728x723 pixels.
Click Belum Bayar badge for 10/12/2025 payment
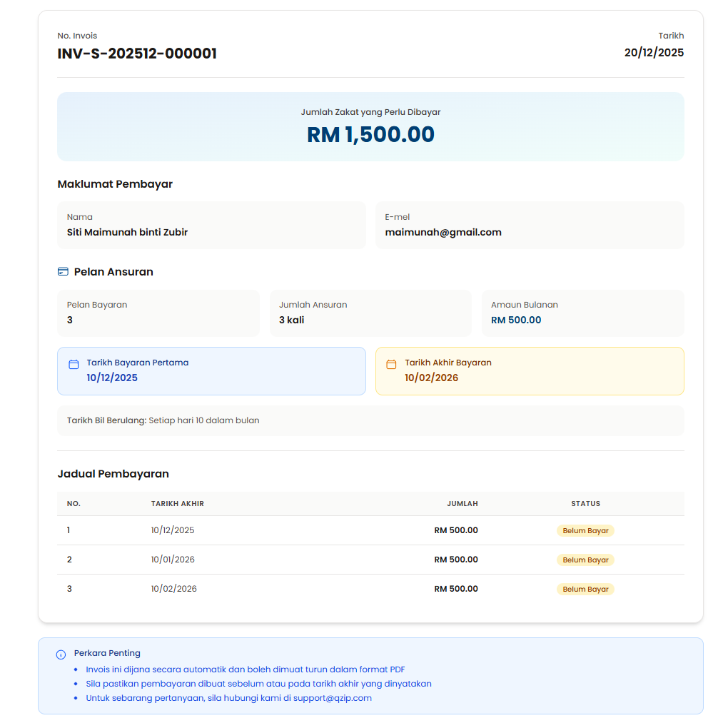point(585,531)
